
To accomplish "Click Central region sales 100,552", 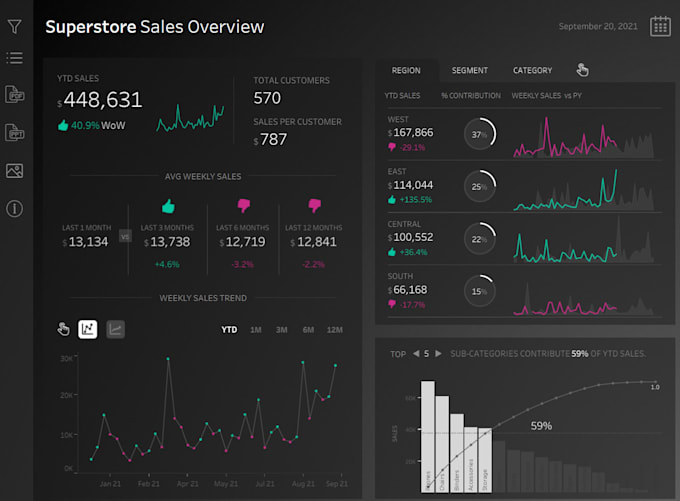I will 413,237.
